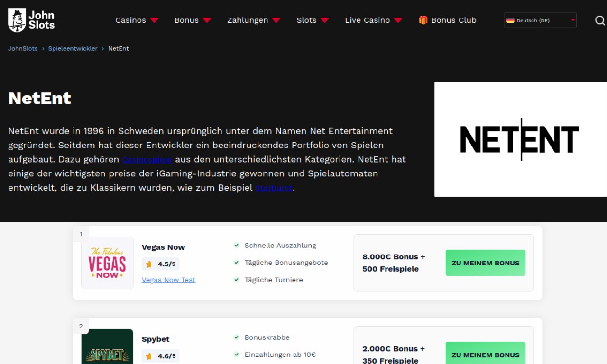Open the Casinos menu item
The width and height of the screenshot is (607, 364).
click(x=130, y=20)
